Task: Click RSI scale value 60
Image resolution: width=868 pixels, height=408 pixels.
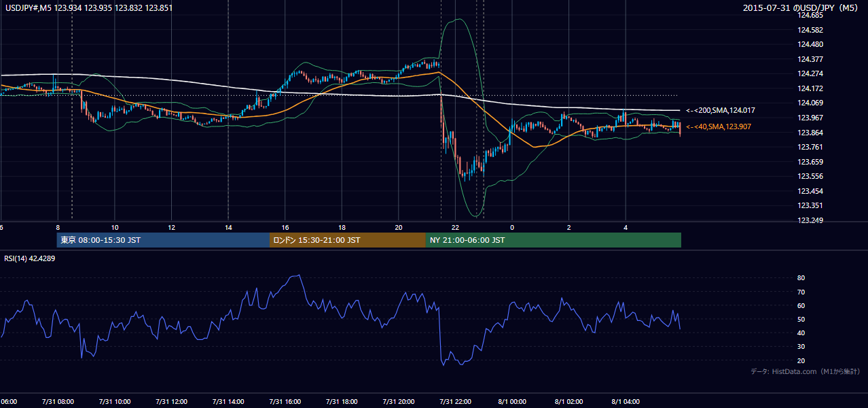Action: (x=801, y=305)
